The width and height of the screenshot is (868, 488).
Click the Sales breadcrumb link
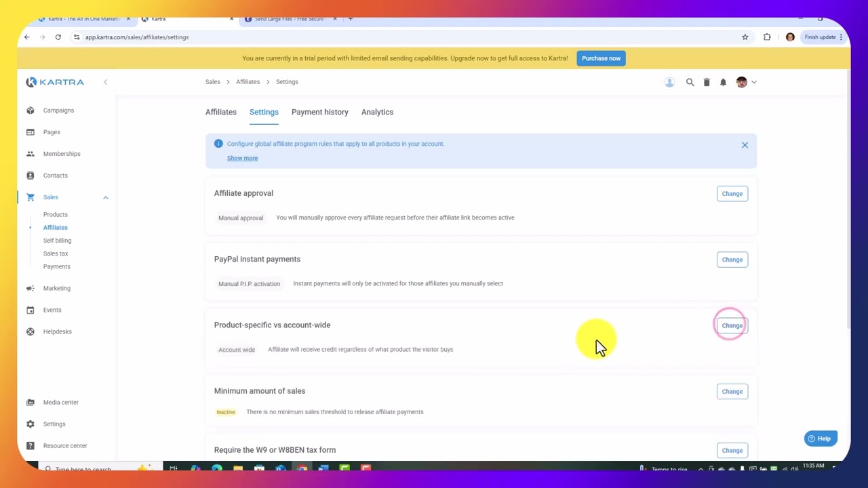pos(213,82)
